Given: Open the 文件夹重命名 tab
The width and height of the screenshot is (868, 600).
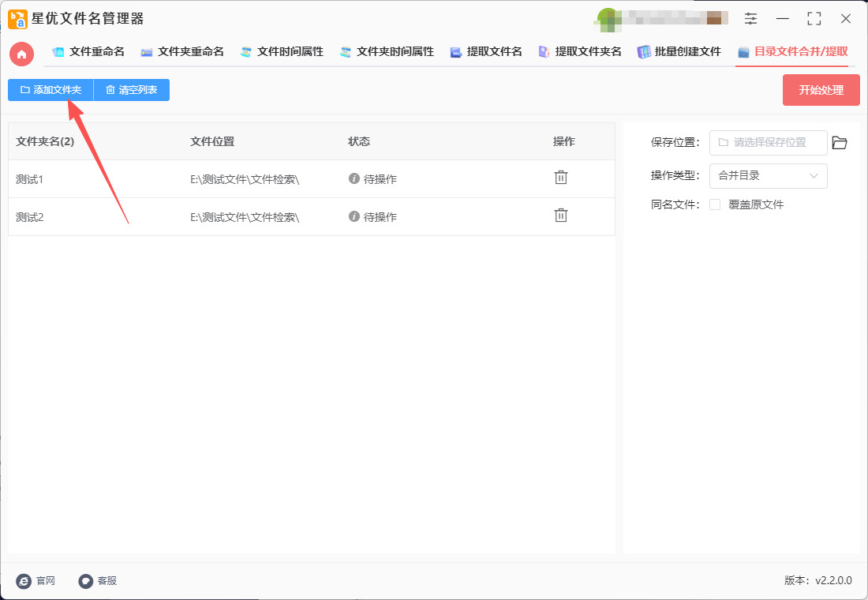Looking at the screenshot, I should click(x=182, y=52).
